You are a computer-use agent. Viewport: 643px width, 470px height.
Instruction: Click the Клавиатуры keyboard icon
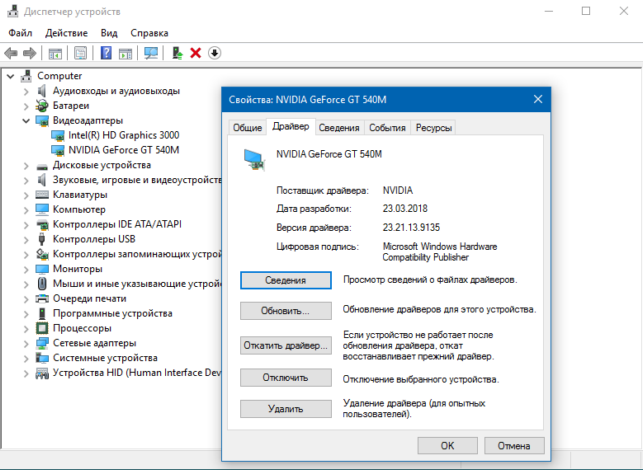(42, 195)
